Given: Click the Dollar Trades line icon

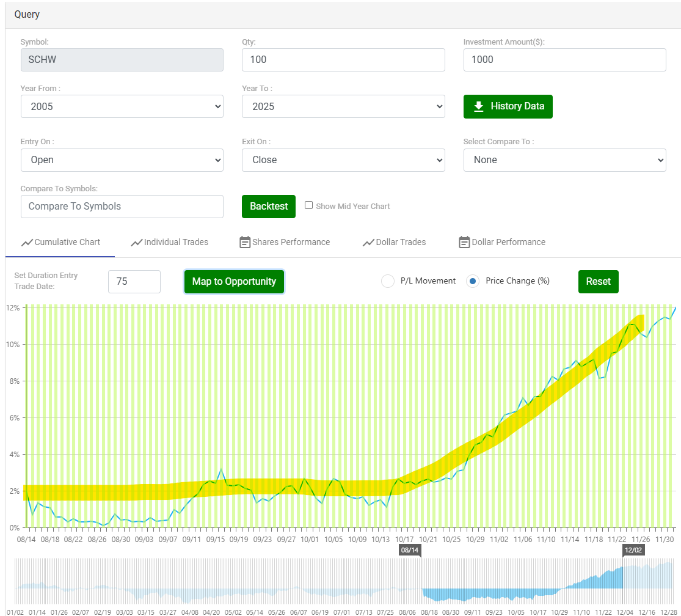Looking at the screenshot, I should point(368,243).
